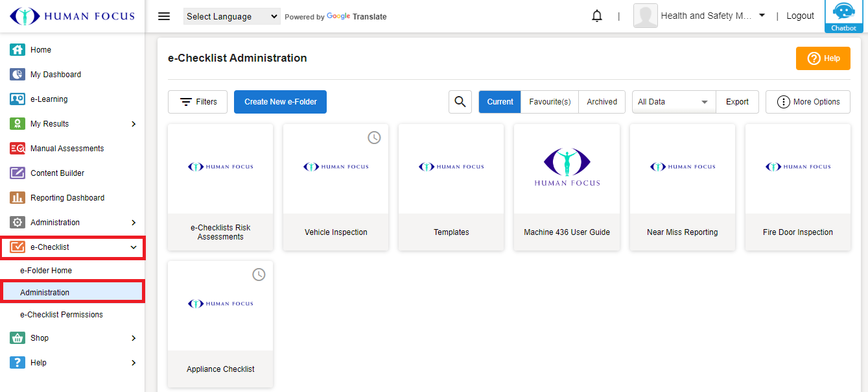Switch to Archived folders view
The height and width of the screenshot is (392, 868).
pyautogui.click(x=602, y=102)
